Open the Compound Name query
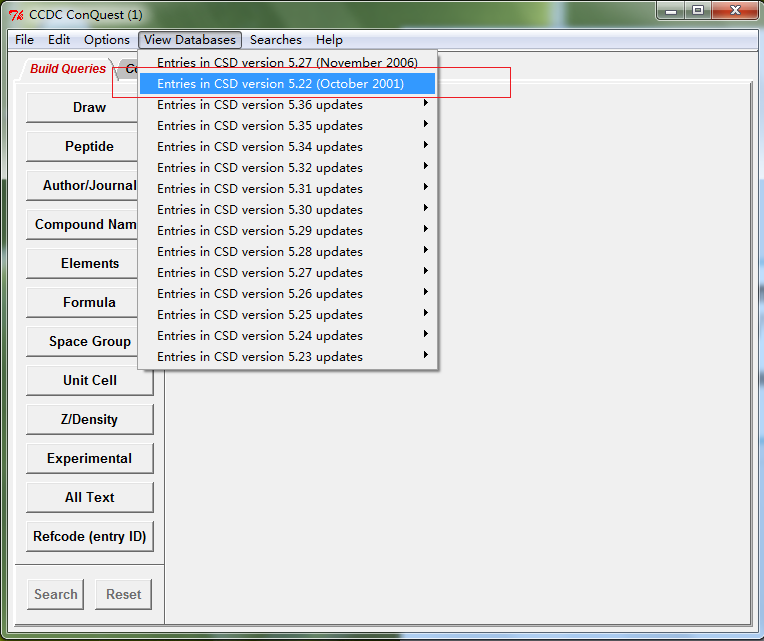764x641 pixels. pyautogui.click(x=82, y=224)
